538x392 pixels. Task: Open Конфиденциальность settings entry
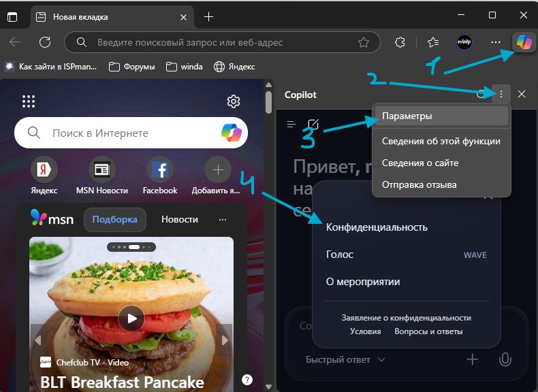click(407, 227)
